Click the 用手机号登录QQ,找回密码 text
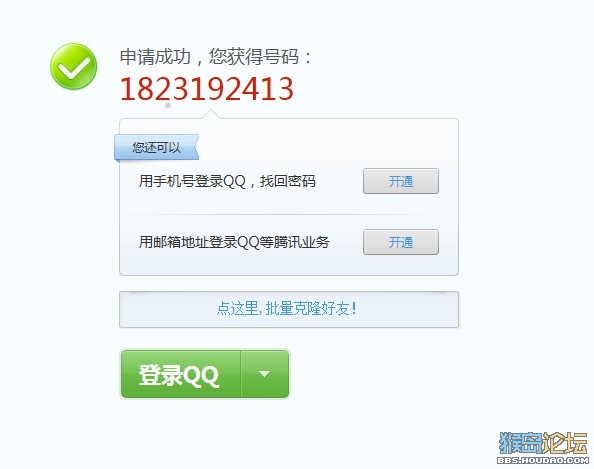The height and width of the screenshot is (469, 594). tap(227, 181)
